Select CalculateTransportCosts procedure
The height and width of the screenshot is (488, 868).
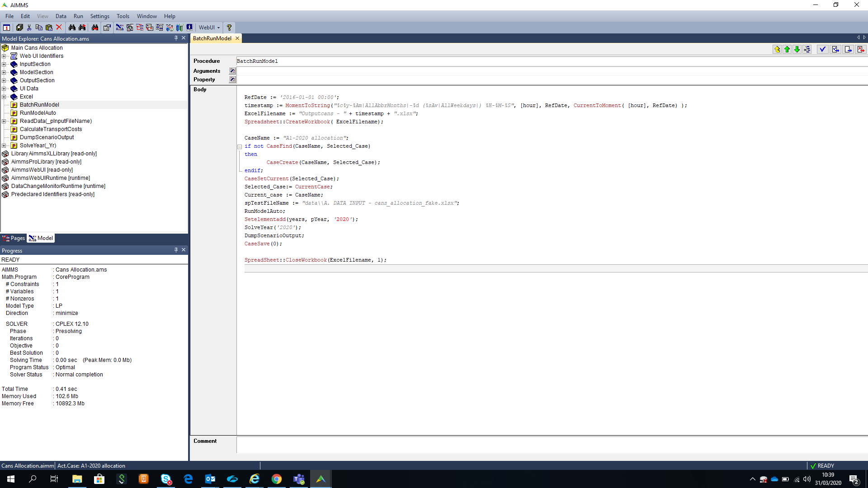[51, 129]
